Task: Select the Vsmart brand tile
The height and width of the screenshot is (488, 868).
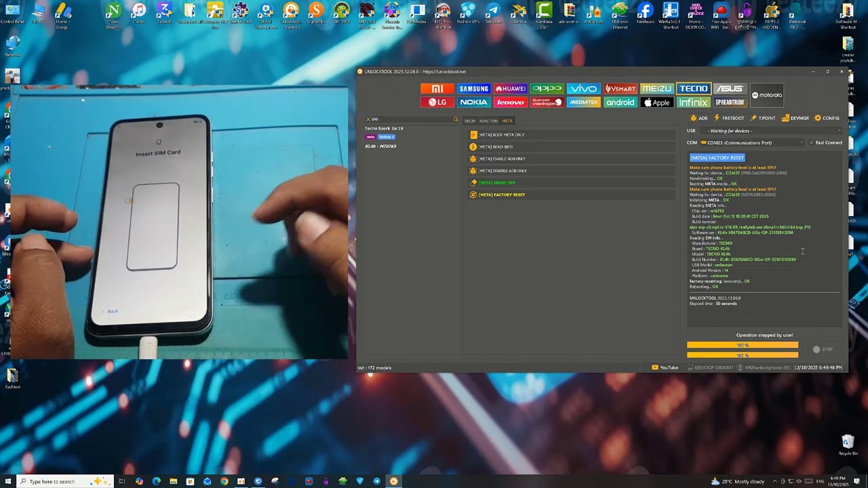Action: [x=620, y=89]
